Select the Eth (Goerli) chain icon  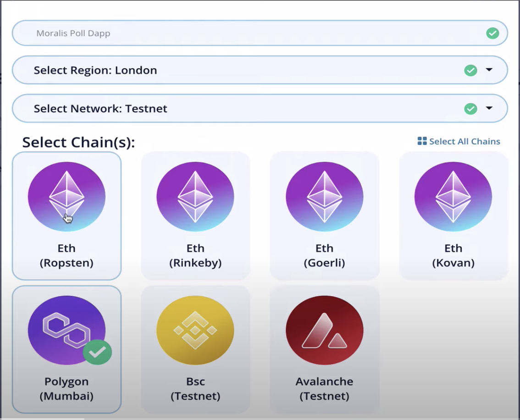coord(324,197)
